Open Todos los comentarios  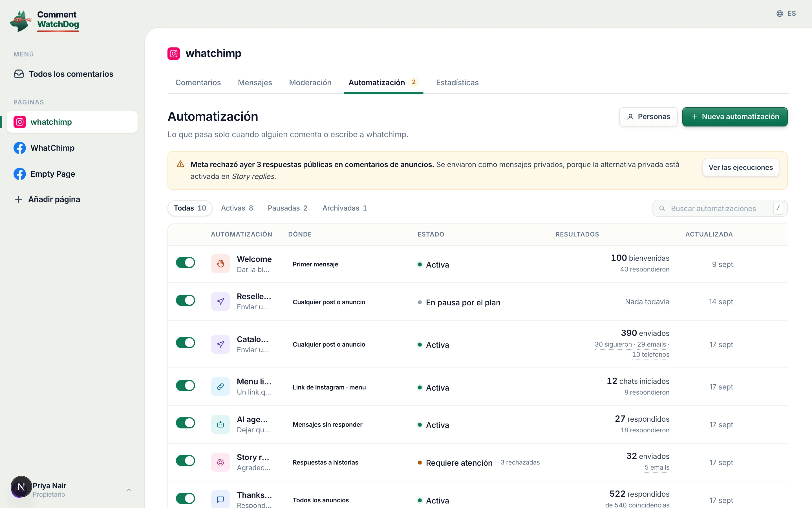(x=72, y=74)
